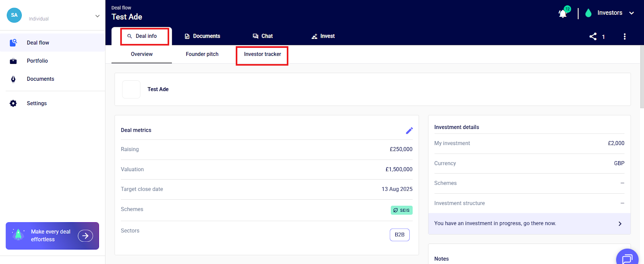Open the Investors dropdown
644x264 pixels.
click(610, 13)
